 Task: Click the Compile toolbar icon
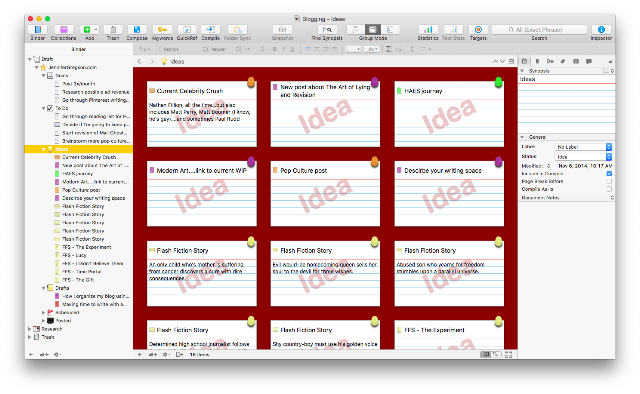(211, 29)
